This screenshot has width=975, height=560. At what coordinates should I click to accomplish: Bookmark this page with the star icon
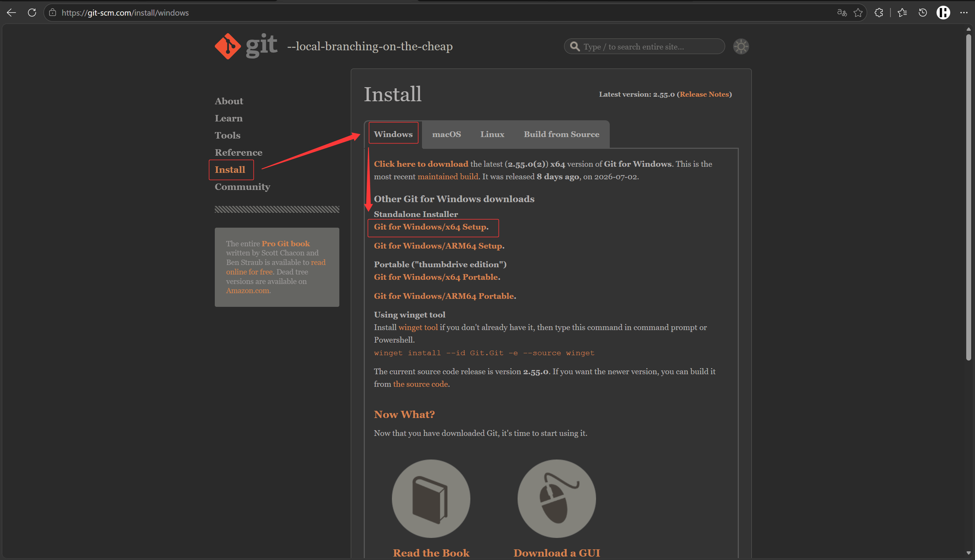click(x=858, y=13)
